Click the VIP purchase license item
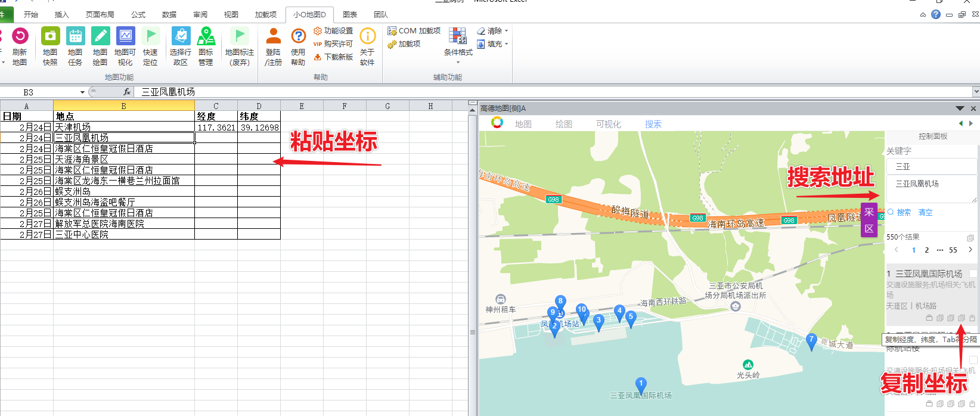 [333, 44]
